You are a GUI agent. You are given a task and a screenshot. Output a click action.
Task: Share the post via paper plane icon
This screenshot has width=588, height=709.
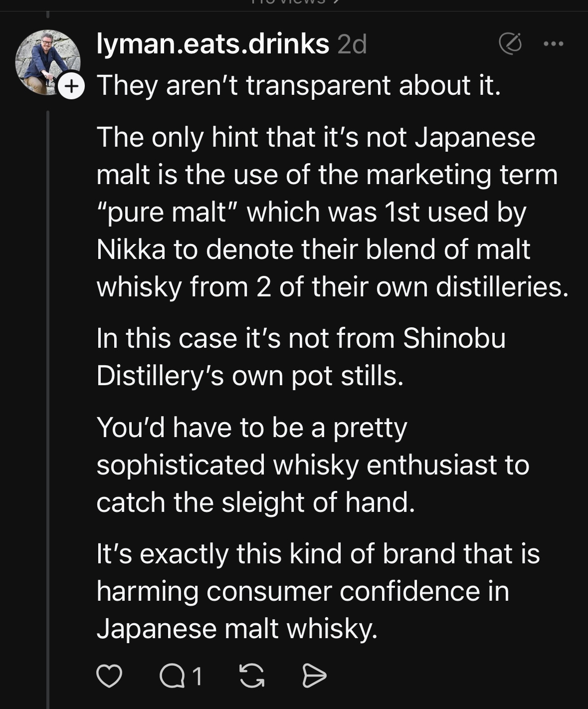point(315,676)
